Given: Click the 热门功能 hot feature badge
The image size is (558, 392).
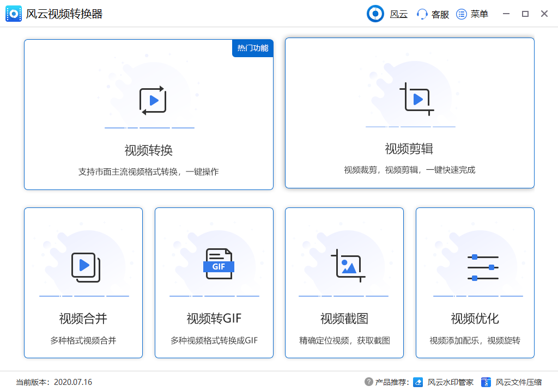Looking at the screenshot, I should [252, 48].
